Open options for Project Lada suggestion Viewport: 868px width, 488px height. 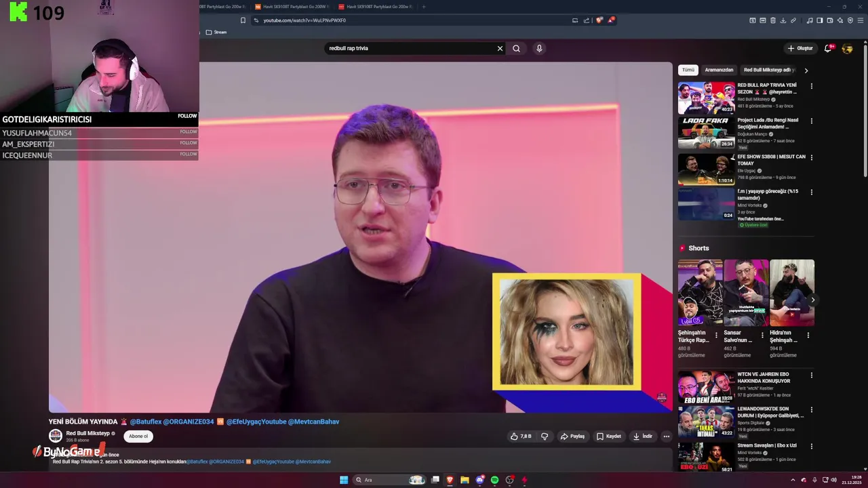click(811, 121)
